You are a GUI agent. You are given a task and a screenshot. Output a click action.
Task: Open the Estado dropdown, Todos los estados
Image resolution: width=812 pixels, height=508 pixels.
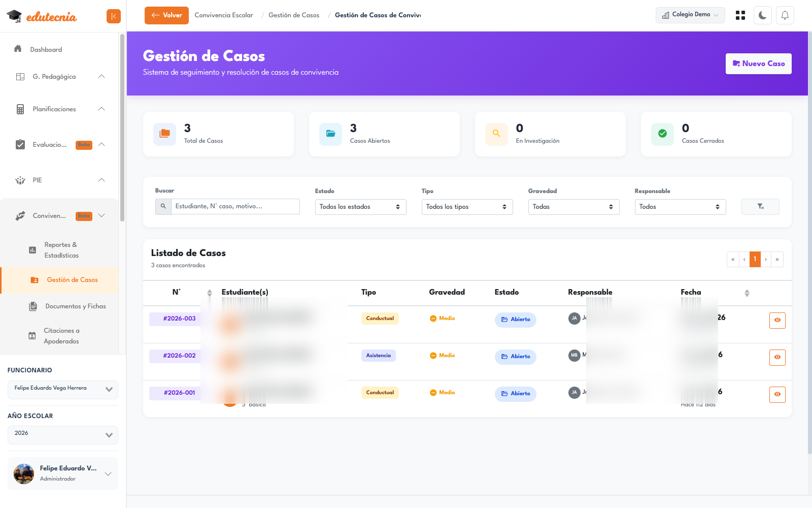point(361,207)
